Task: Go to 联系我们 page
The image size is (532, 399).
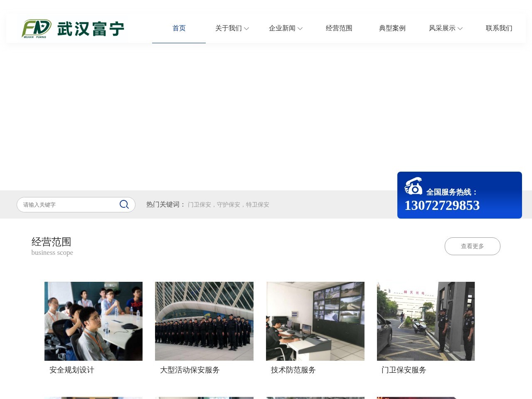Action: click(499, 28)
